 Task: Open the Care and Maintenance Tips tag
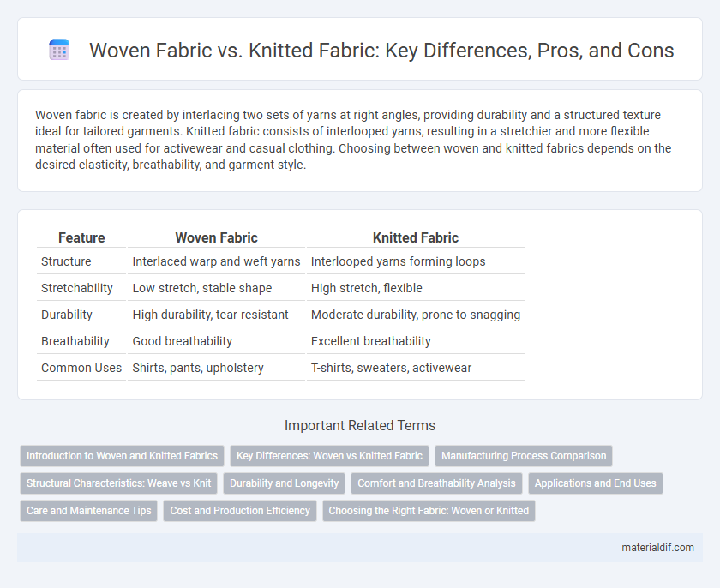88,511
